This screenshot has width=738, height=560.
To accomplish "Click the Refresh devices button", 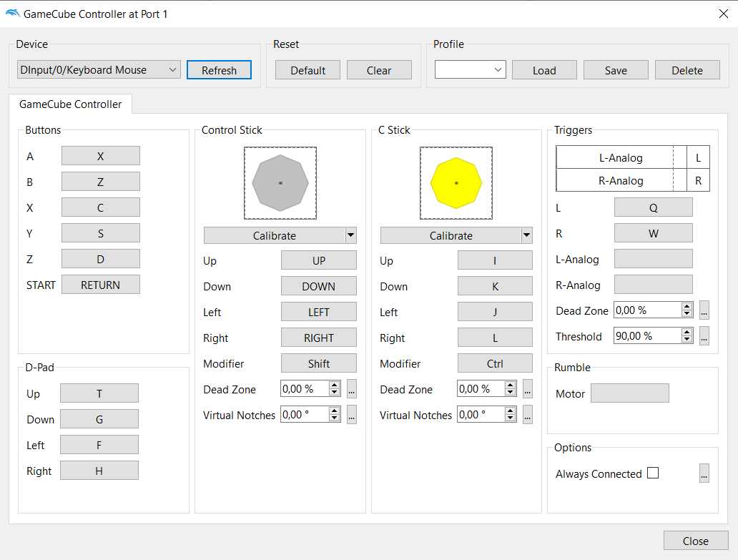I will 219,69.
